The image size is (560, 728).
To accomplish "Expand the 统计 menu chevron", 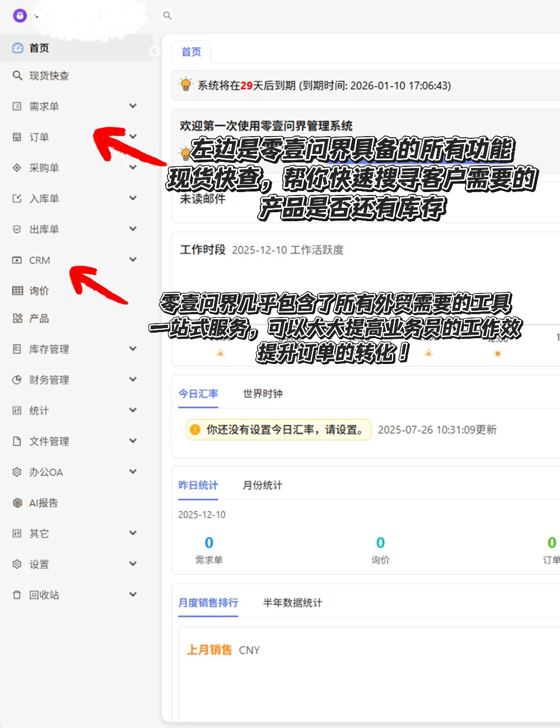I will 133,410.
